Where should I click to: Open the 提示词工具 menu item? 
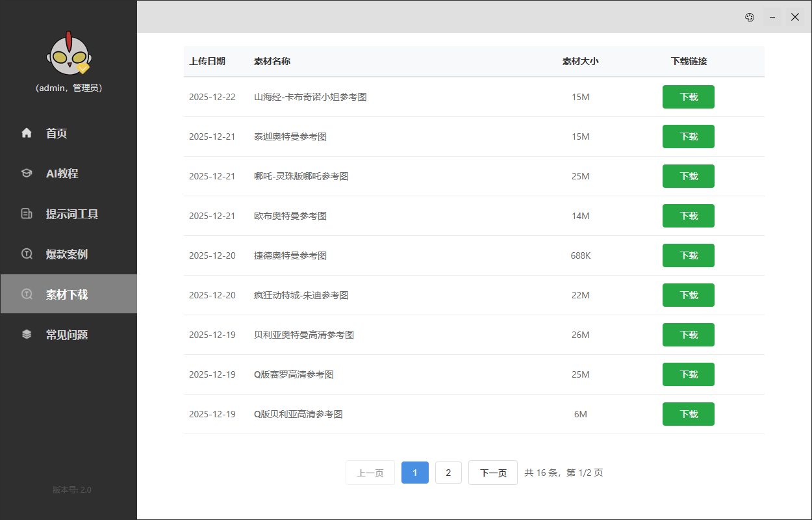71,214
